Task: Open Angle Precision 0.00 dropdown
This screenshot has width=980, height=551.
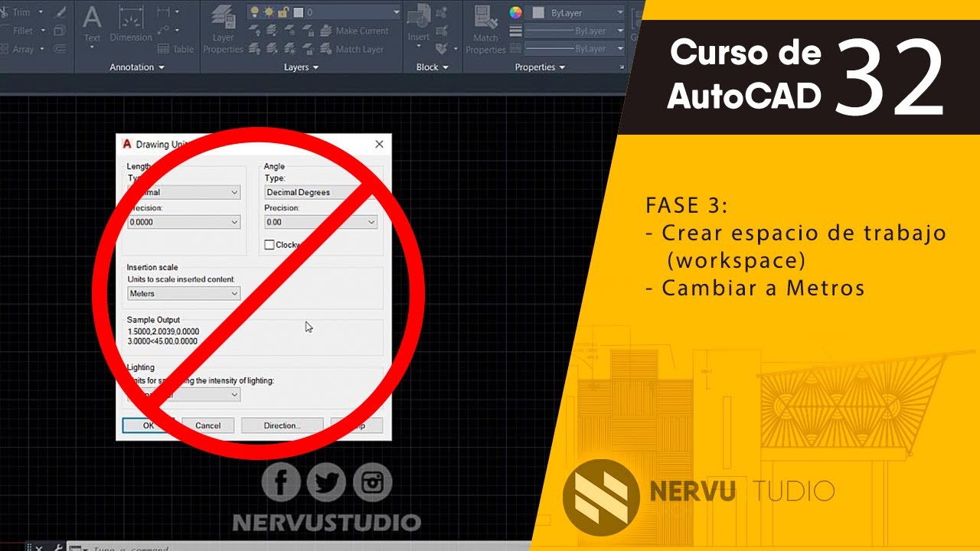Action: (x=321, y=222)
